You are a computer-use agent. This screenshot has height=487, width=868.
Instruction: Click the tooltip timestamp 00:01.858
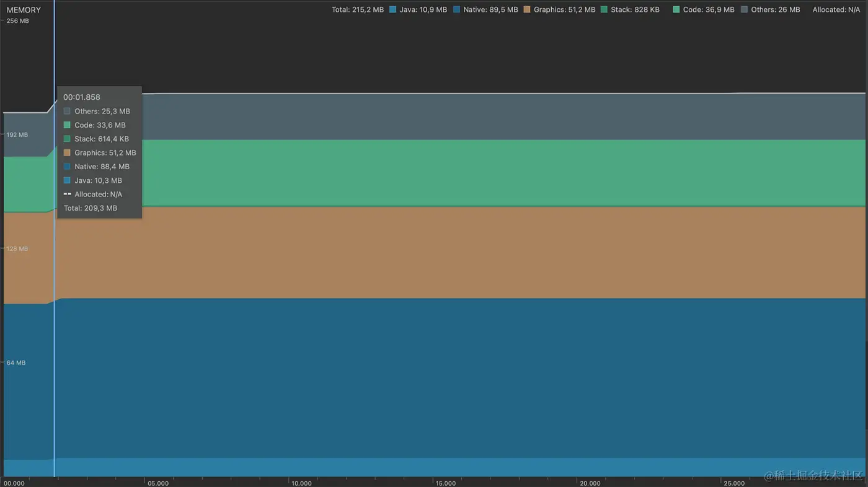pos(82,97)
